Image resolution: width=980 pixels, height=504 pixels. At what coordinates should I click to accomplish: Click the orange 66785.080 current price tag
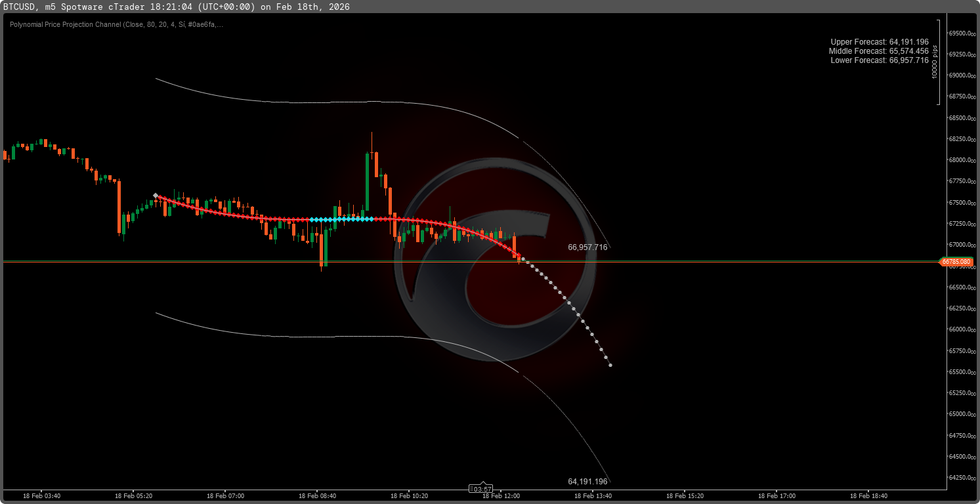tap(956, 261)
